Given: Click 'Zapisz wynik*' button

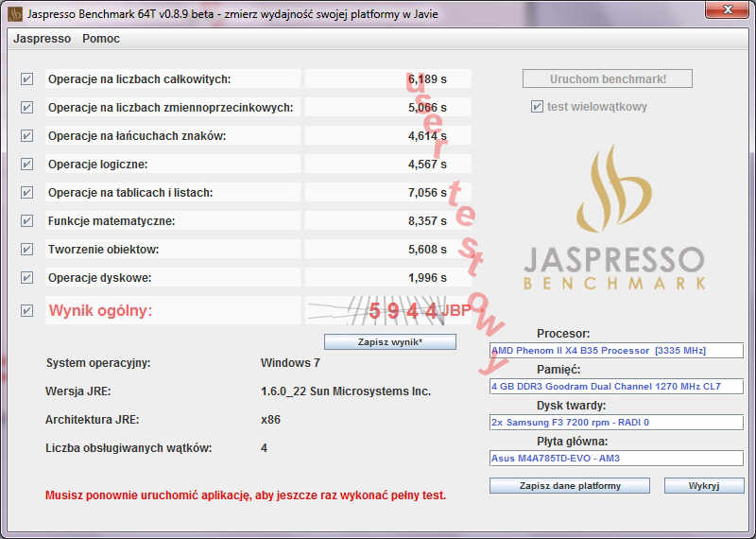Looking at the screenshot, I should click(390, 342).
